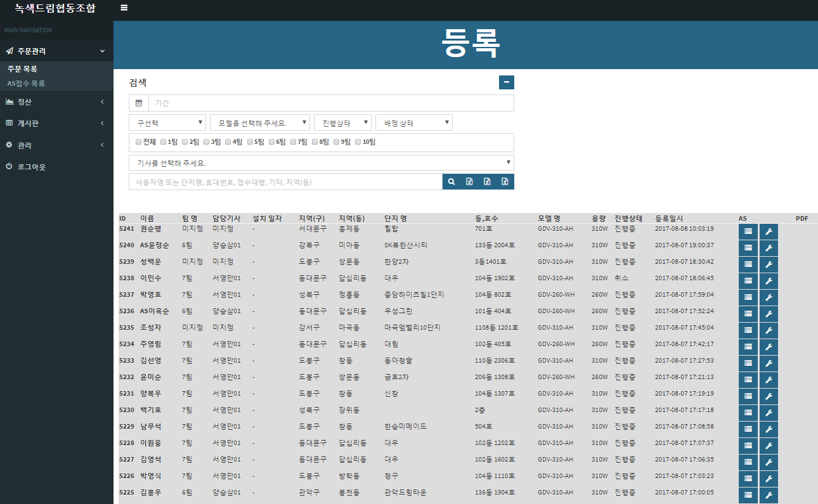Click the AS wrench icon for order 5240
Image resolution: width=818 pixels, height=504 pixels.
coord(769,248)
